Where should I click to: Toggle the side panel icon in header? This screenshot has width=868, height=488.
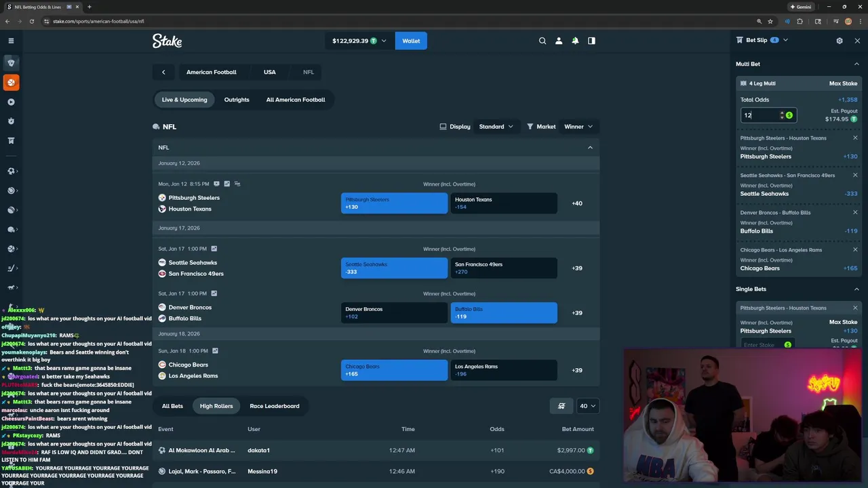click(x=591, y=41)
